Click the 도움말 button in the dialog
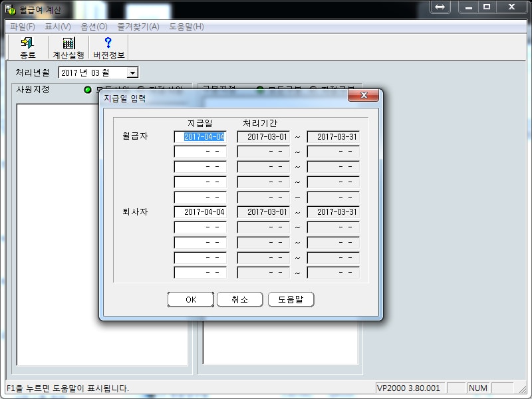Viewport: 532px width, 399px height. click(x=291, y=300)
